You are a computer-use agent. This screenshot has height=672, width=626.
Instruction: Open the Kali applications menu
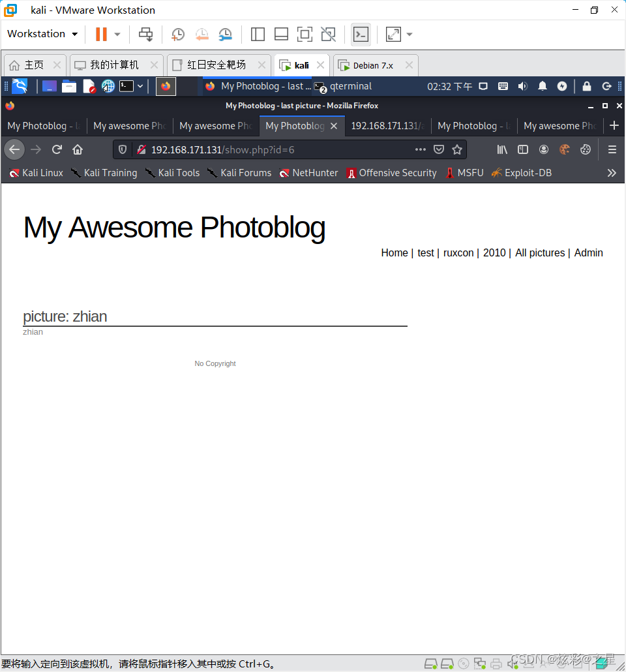20,86
